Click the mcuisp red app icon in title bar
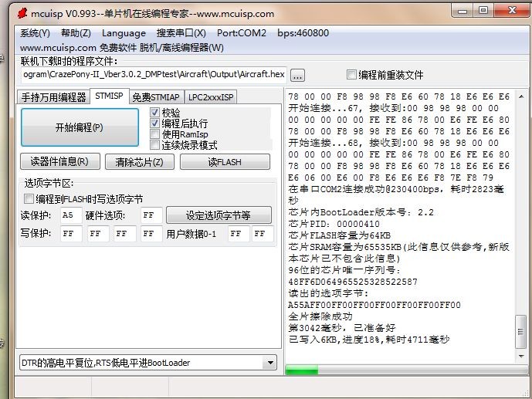The width and height of the screenshot is (532, 399). coord(22,13)
